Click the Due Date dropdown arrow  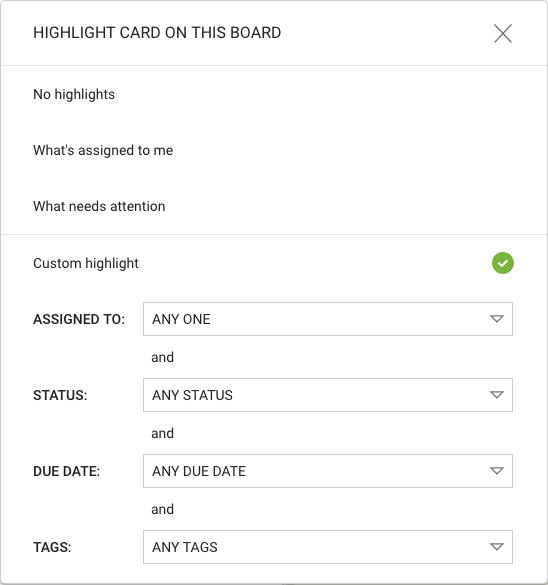(x=497, y=471)
